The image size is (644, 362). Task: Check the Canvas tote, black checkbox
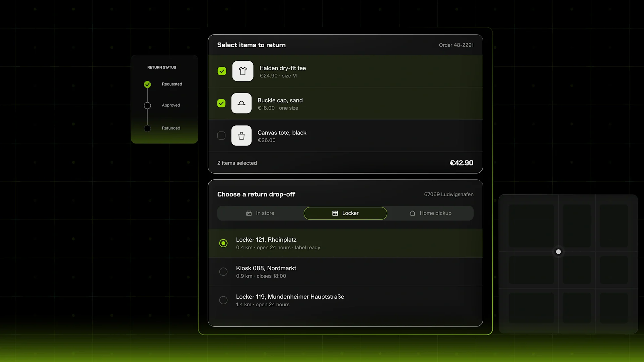click(x=221, y=136)
